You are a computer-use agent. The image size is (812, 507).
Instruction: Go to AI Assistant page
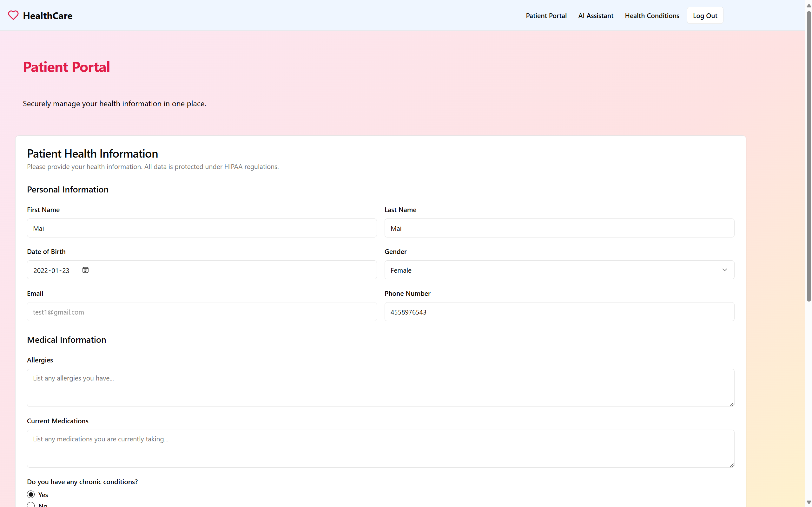pyautogui.click(x=595, y=16)
